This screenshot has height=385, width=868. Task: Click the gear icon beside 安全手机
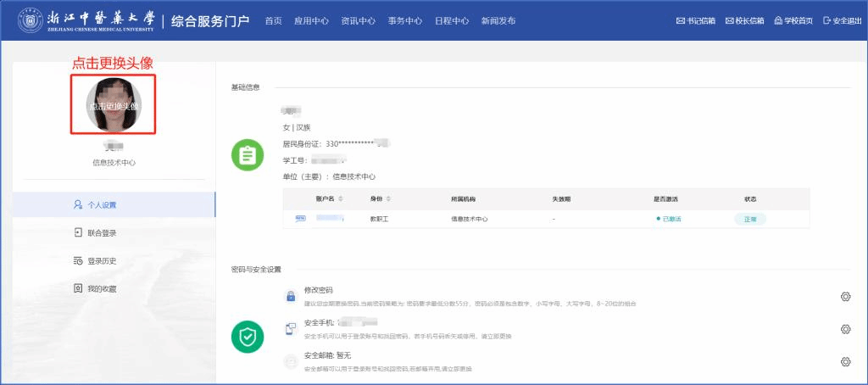(x=845, y=329)
